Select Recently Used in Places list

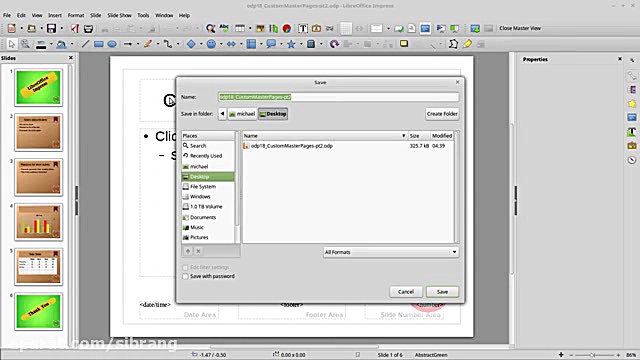(x=208, y=156)
